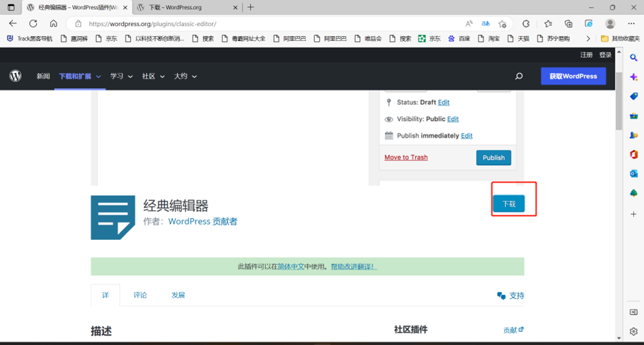Click Edit next to Status Draft

pyautogui.click(x=444, y=102)
